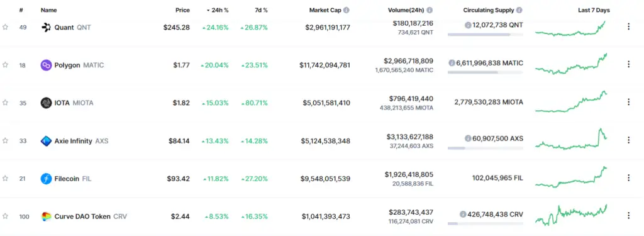Click Circulating Supply header info icon
The image size is (644, 236).
(519, 10)
